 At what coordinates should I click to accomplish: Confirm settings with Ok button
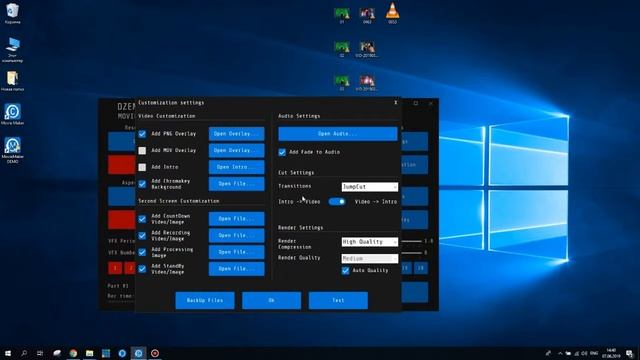click(x=271, y=300)
